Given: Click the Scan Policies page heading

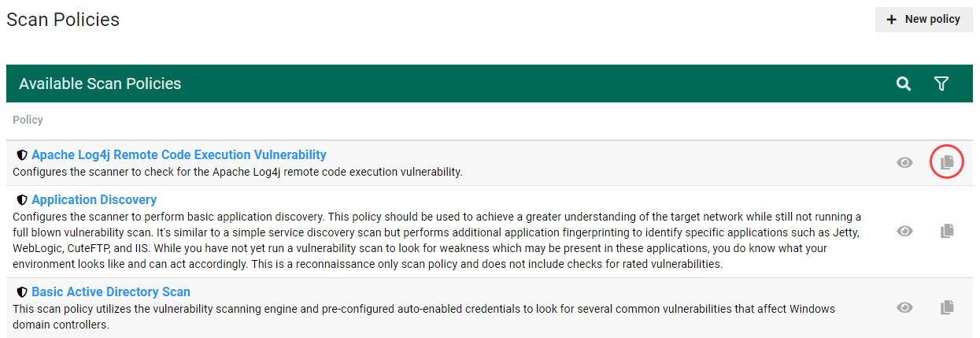Looking at the screenshot, I should click(63, 20).
